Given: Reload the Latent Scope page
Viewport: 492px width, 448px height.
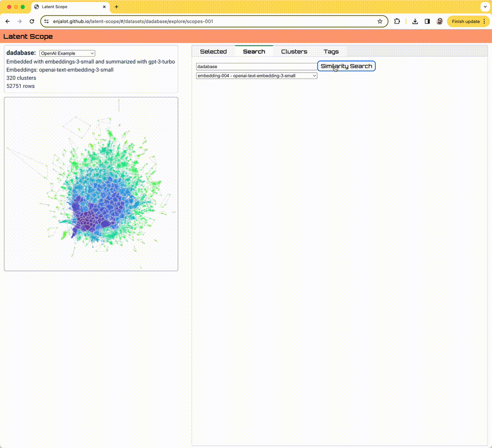Looking at the screenshot, I should [x=32, y=21].
